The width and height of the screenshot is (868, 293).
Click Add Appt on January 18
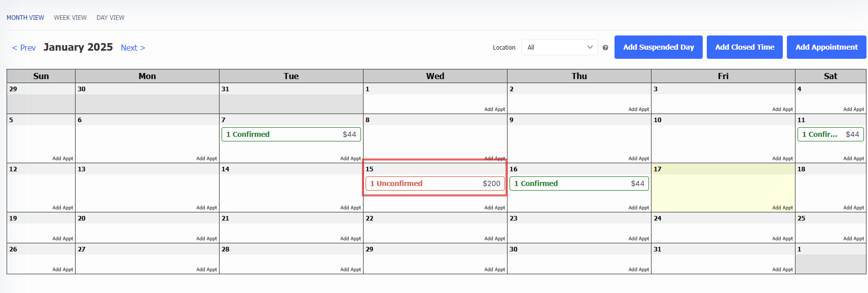tap(853, 208)
